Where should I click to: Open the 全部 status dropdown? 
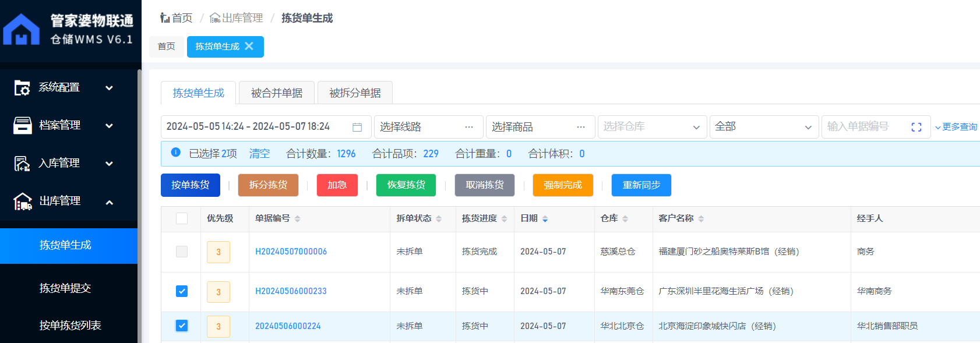pos(763,127)
